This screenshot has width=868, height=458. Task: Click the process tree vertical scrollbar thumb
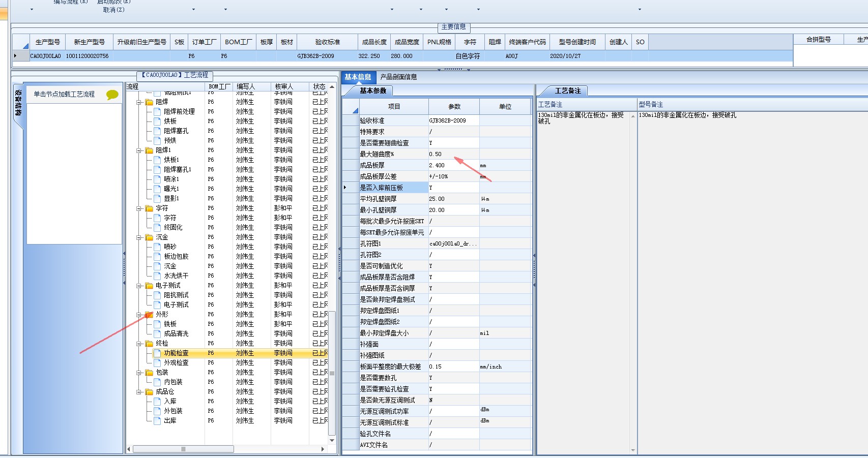click(x=332, y=374)
